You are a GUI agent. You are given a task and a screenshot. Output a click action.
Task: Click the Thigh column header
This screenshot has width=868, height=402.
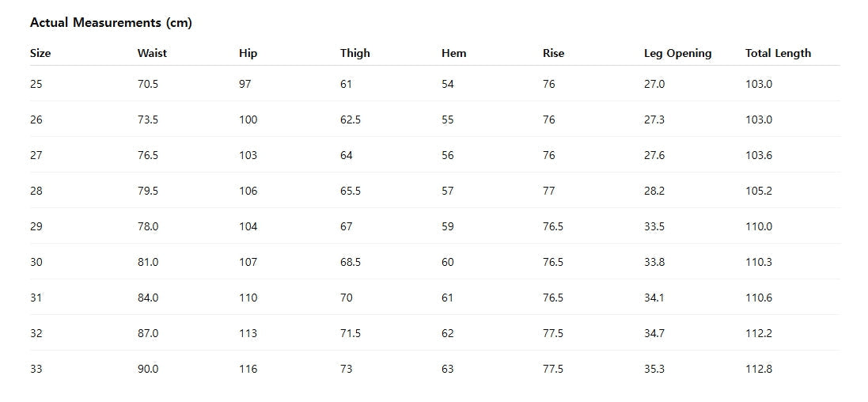pos(354,54)
